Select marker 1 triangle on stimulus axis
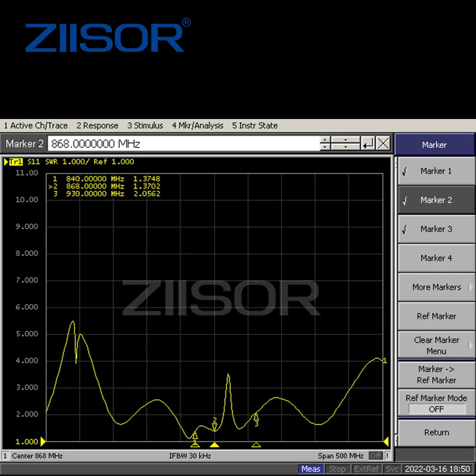The image size is (476, 476). [195, 444]
